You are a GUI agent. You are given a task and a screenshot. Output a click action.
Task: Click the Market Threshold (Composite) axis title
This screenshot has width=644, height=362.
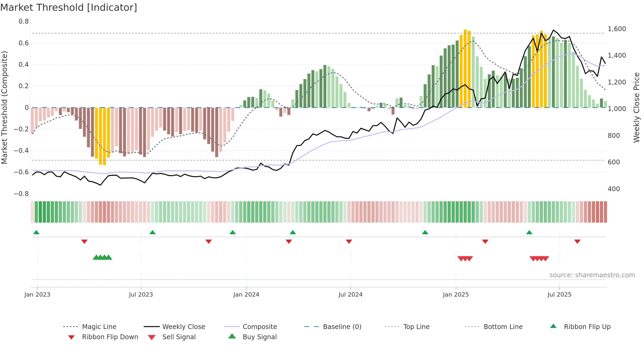click(x=4, y=107)
